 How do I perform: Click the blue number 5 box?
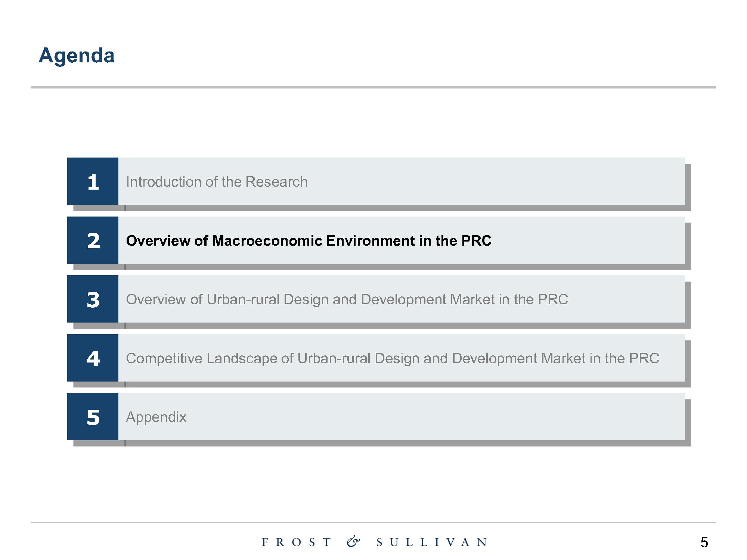93,417
